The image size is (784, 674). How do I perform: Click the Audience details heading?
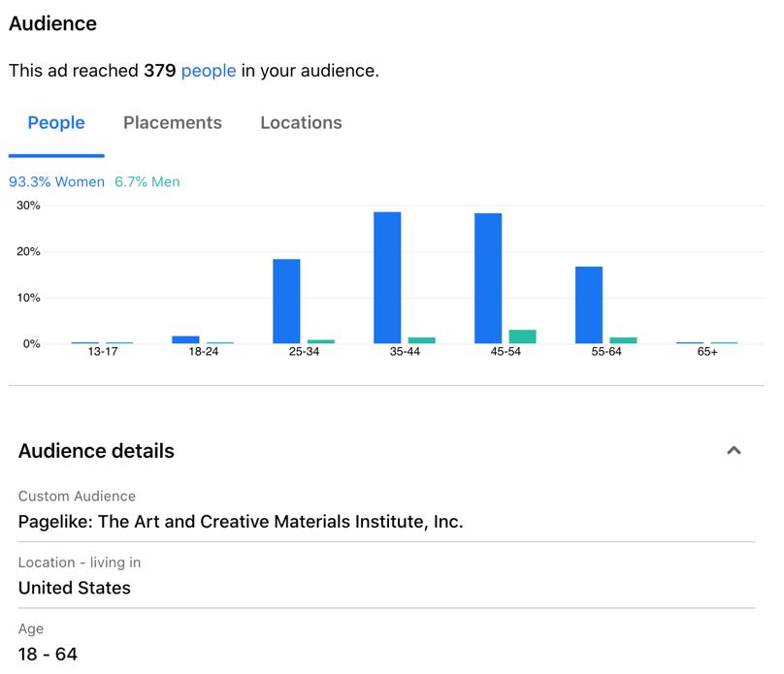(96, 451)
